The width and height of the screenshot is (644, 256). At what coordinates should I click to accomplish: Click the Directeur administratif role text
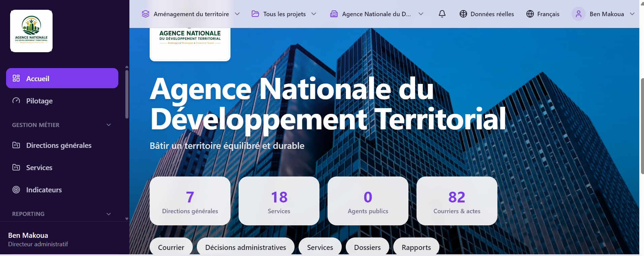(x=38, y=244)
